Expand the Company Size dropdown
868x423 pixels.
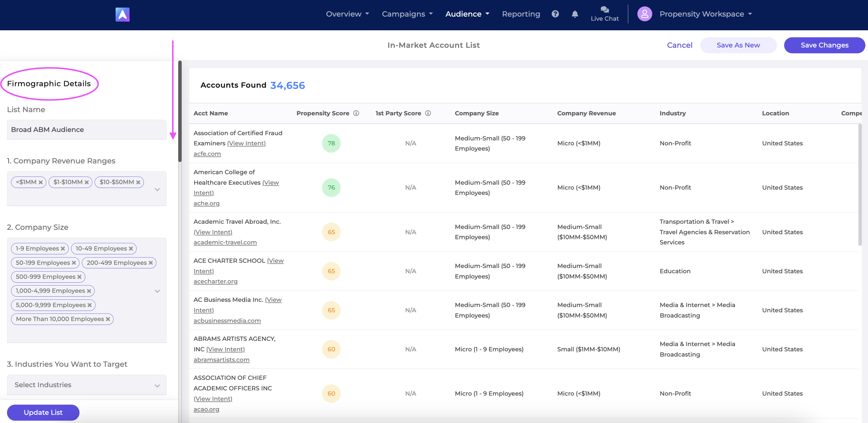(157, 291)
